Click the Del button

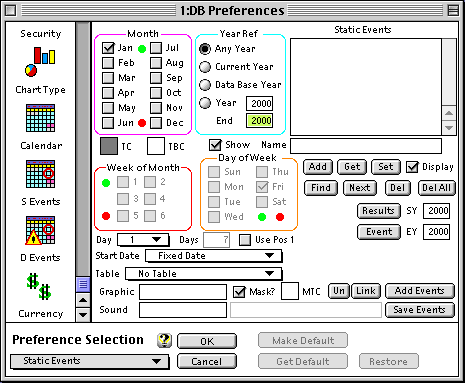point(398,188)
